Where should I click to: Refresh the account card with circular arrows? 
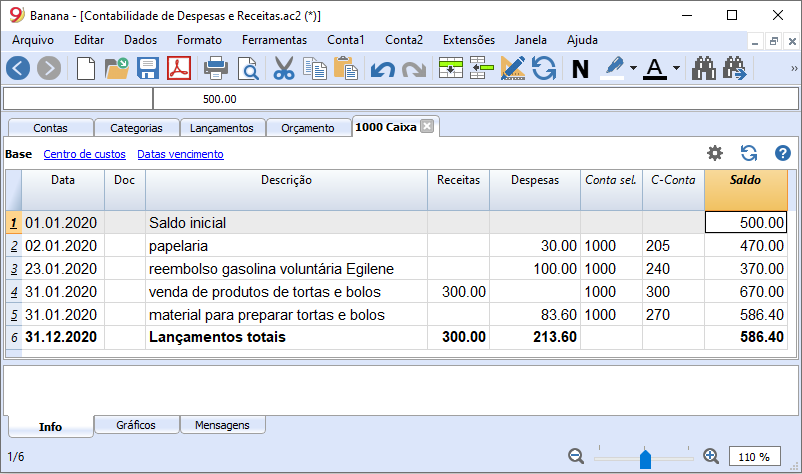[x=749, y=153]
